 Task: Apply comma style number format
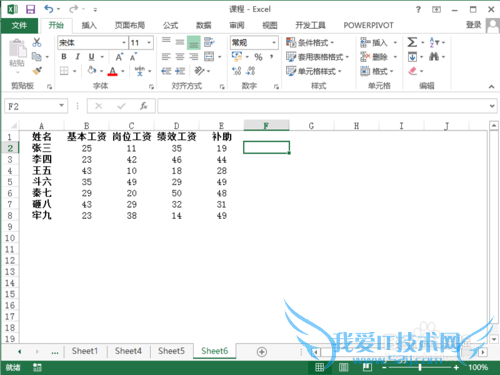[272, 57]
